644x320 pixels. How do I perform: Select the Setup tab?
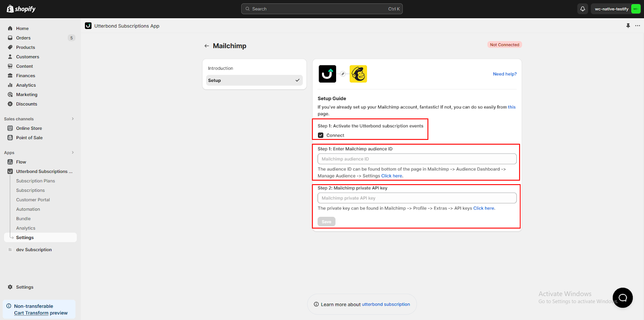[x=254, y=80]
